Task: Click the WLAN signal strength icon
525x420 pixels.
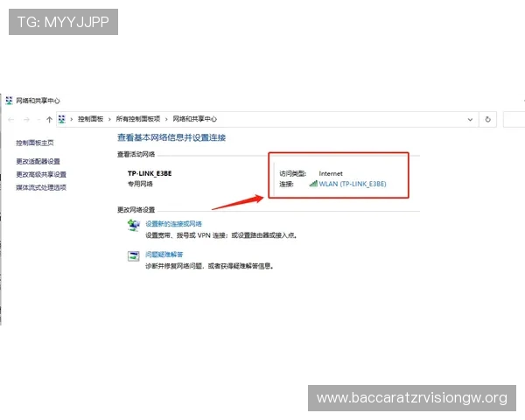Action: (313, 183)
